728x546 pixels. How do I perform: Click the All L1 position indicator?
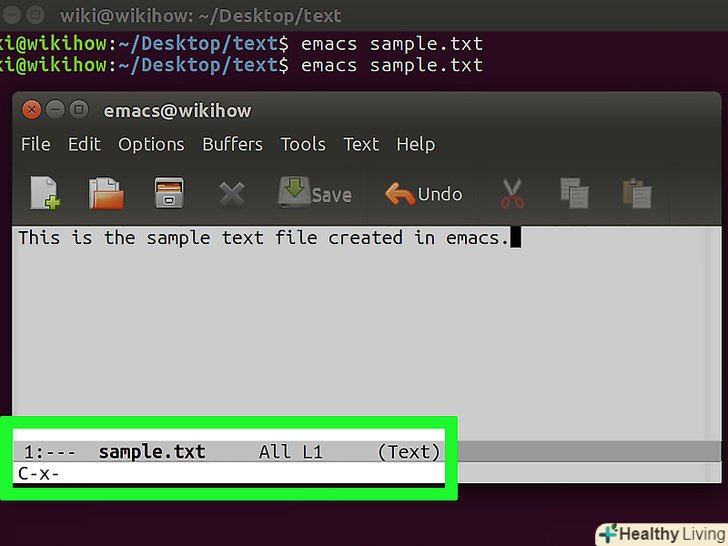(x=291, y=452)
